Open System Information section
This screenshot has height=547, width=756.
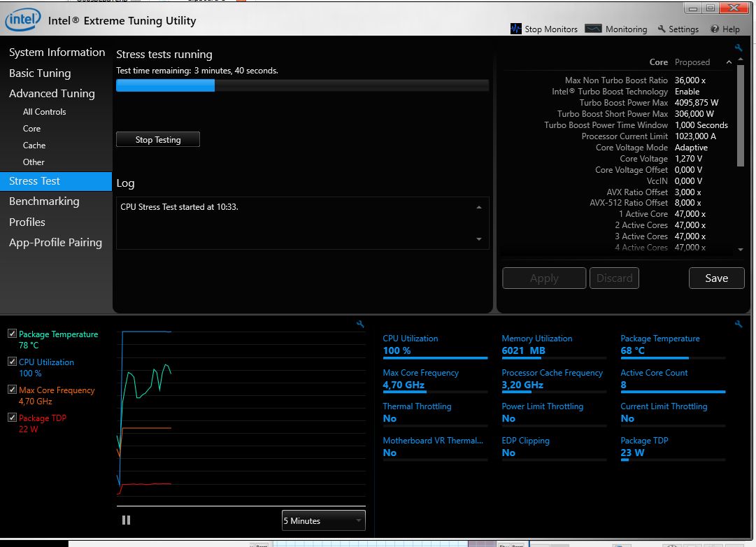coord(57,52)
